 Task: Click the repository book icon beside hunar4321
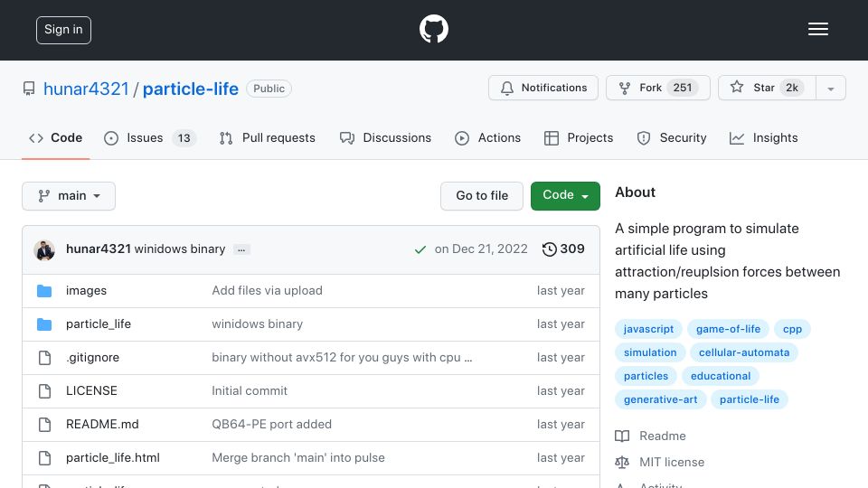coord(29,89)
